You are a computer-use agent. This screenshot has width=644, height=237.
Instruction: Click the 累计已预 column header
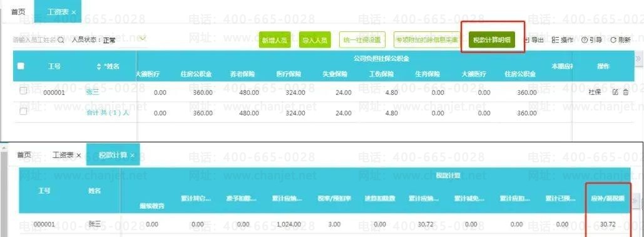click(x=561, y=199)
